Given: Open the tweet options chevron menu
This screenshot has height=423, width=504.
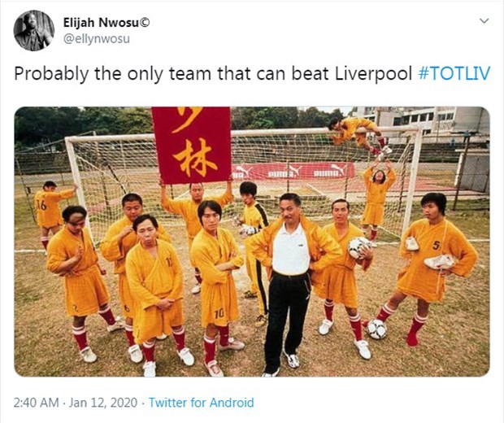Looking at the screenshot, I should click(484, 21).
